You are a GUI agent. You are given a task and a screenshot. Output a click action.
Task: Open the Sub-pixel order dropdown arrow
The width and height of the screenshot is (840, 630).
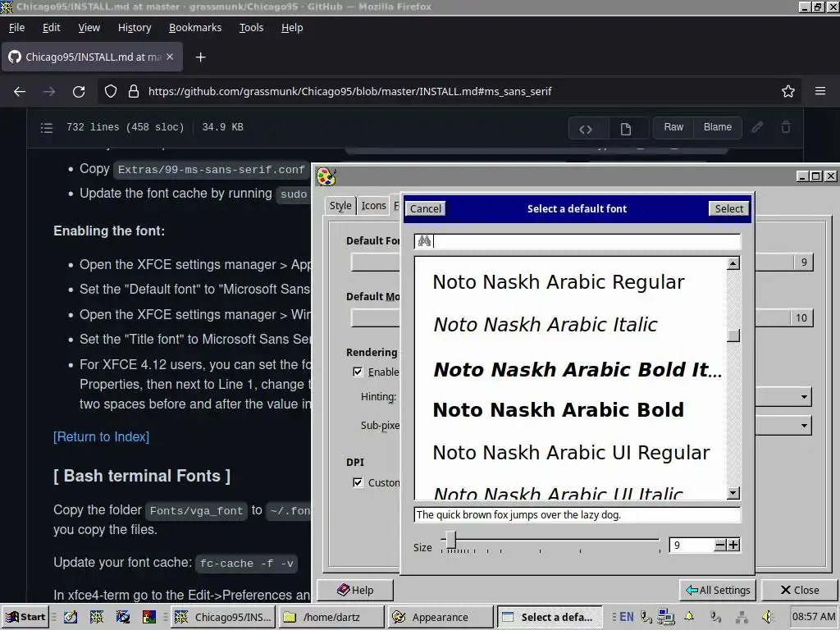click(x=804, y=426)
